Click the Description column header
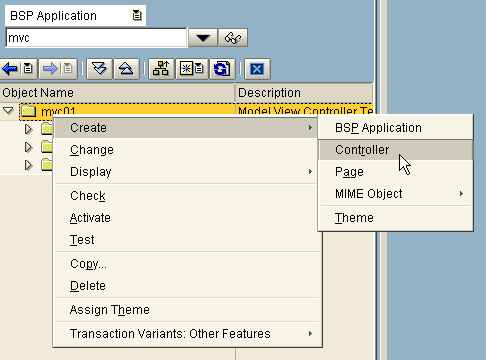This screenshot has width=486, height=360. pos(304,93)
